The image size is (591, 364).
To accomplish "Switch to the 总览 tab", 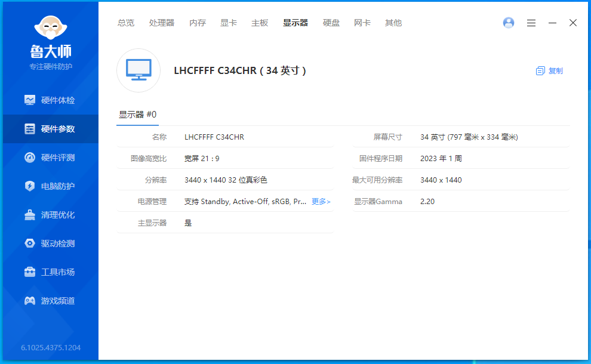I will tap(126, 23).
